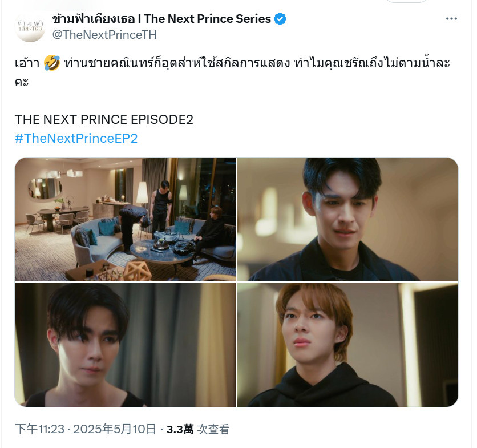This screenshot has height=448, width=477.
Task: Open the living room scene photo
Action: [x=126, y=219]
